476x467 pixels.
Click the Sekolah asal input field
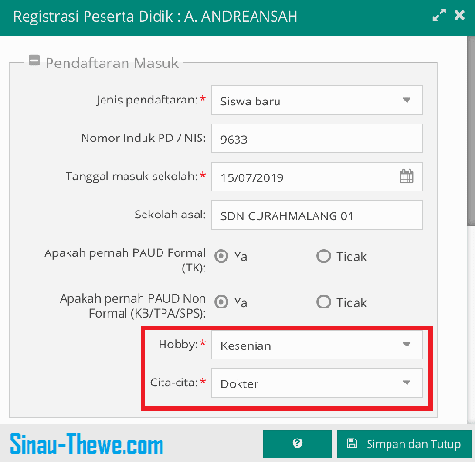316,215
